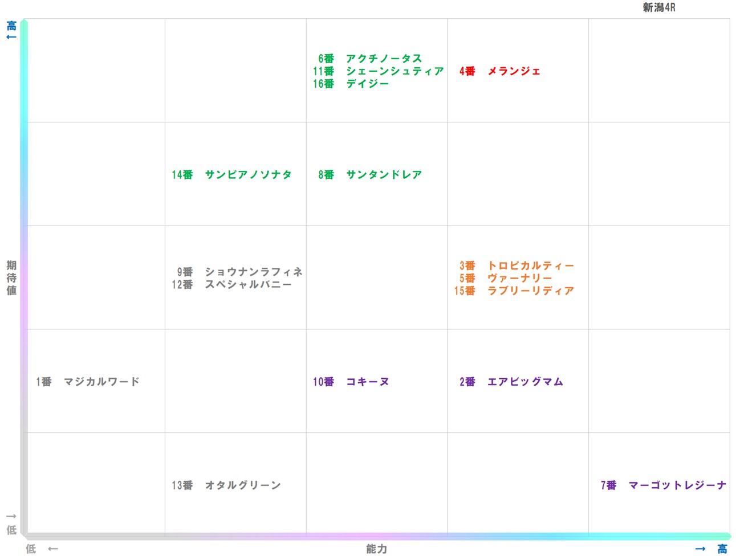Click purple 10番 コキーヌ entry
The width and height of the screenshot is (736, 560).
[351, 382]
